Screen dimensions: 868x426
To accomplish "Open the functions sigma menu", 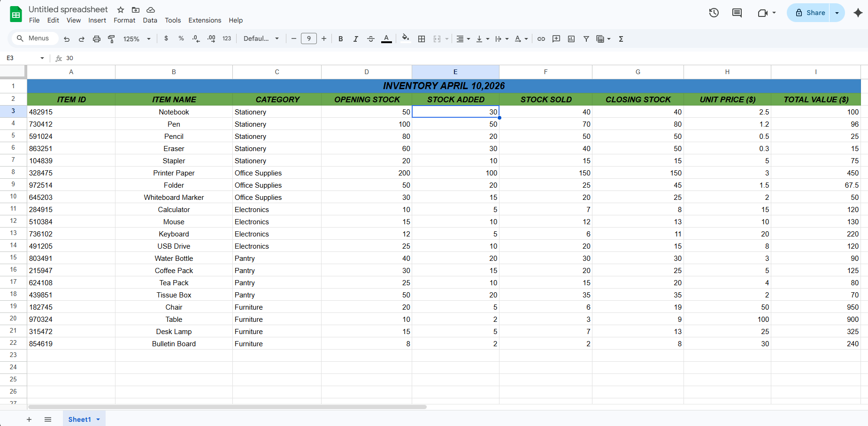I will (621, 39).
